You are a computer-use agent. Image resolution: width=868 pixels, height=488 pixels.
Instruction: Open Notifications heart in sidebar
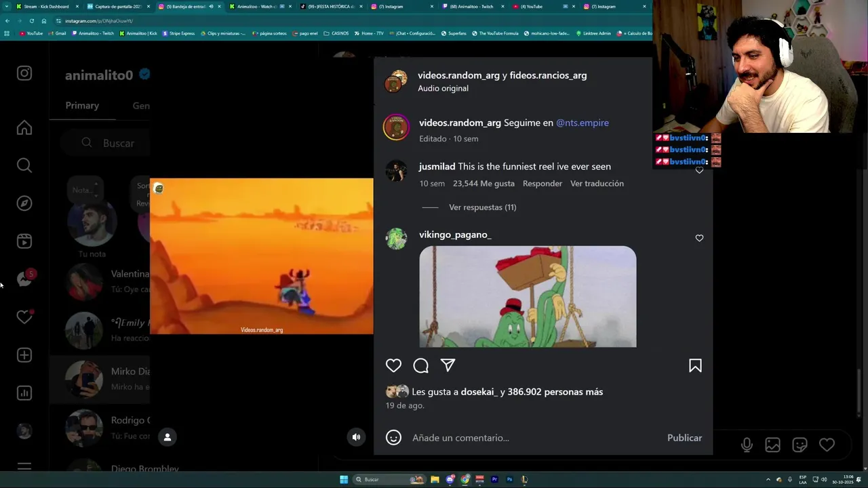[24, 317]
